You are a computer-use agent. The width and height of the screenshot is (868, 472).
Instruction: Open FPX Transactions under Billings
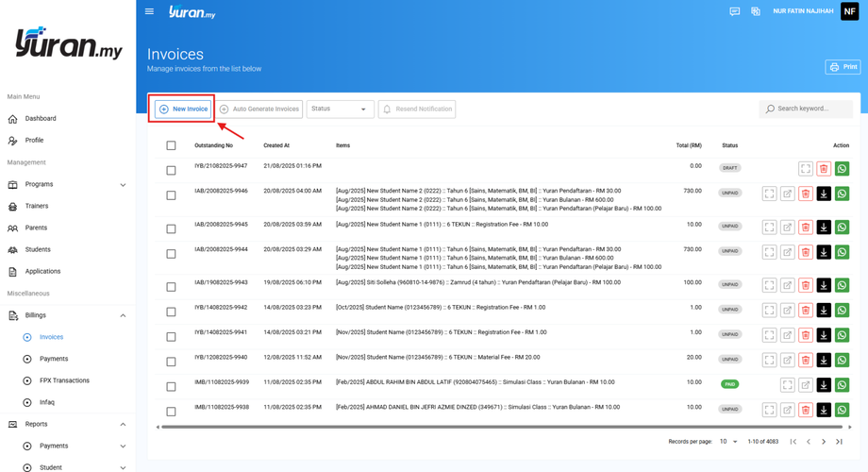64,380
